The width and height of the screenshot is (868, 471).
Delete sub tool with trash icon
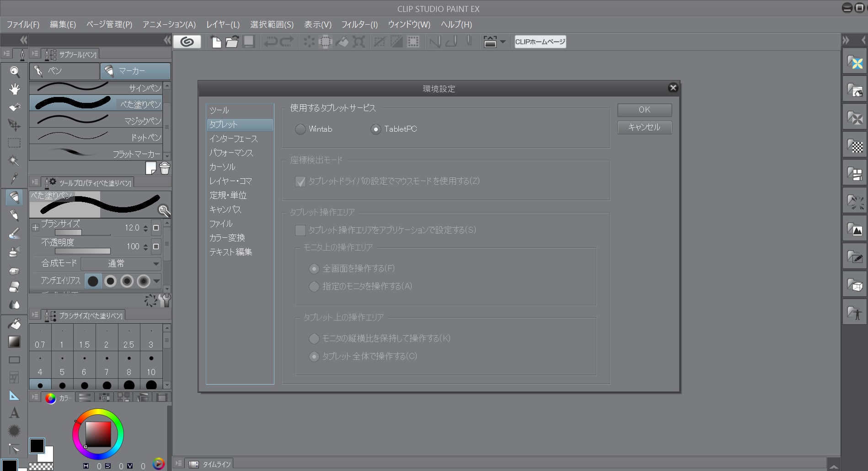(165, 168)
